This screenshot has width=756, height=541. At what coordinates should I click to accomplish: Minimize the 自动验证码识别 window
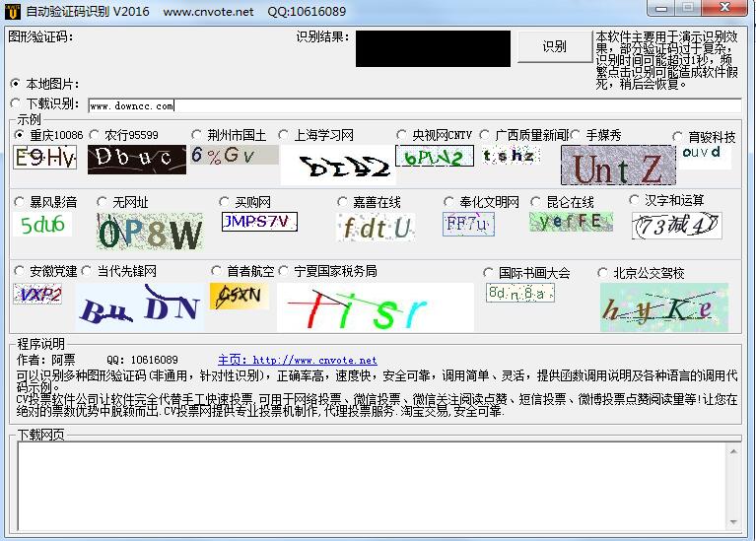(662, 7)
